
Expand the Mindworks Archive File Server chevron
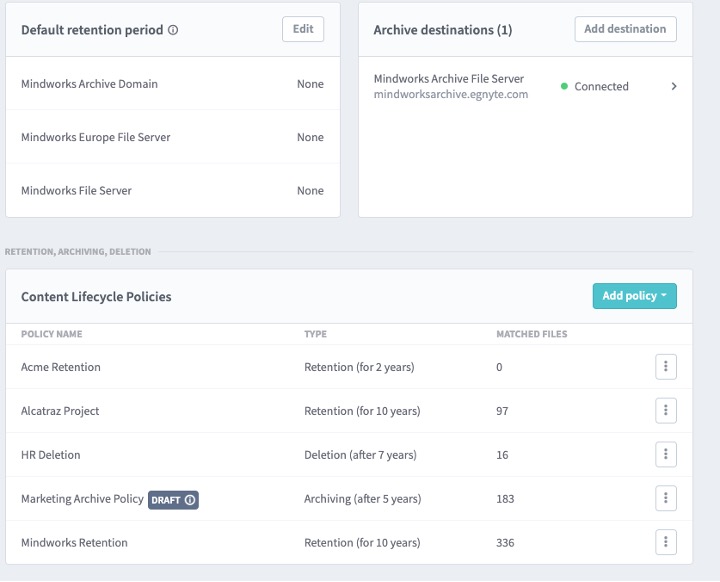pyautogui.click(x=674, y=86)
